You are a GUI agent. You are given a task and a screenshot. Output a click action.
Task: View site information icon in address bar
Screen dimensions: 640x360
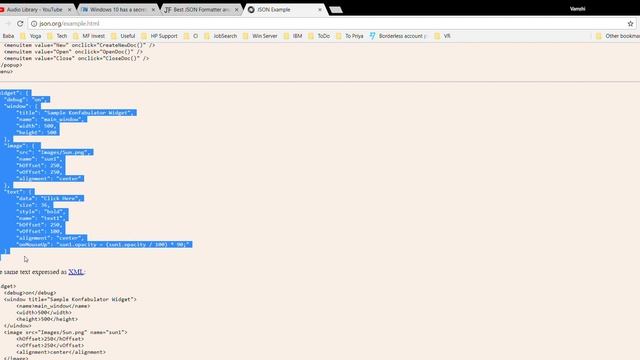click(x=34, y=24)
